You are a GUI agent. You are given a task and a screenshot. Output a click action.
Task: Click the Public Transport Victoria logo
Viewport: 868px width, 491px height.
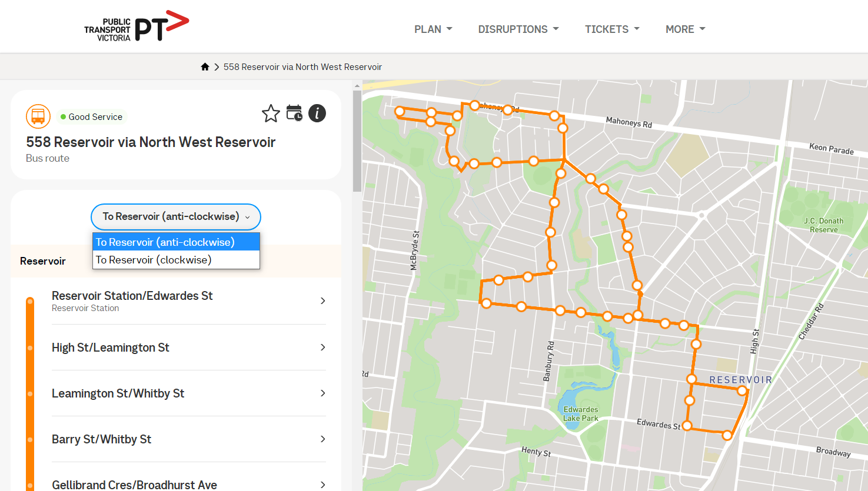137,27
